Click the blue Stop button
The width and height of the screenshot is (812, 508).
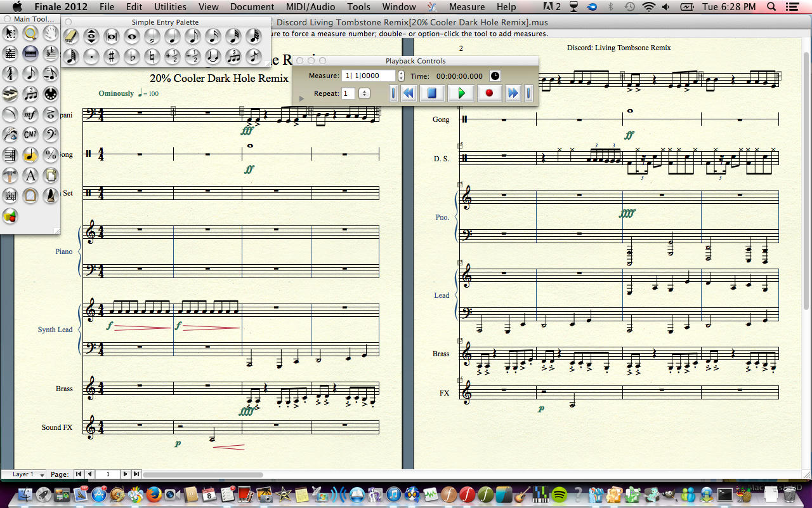pos(432,93)
